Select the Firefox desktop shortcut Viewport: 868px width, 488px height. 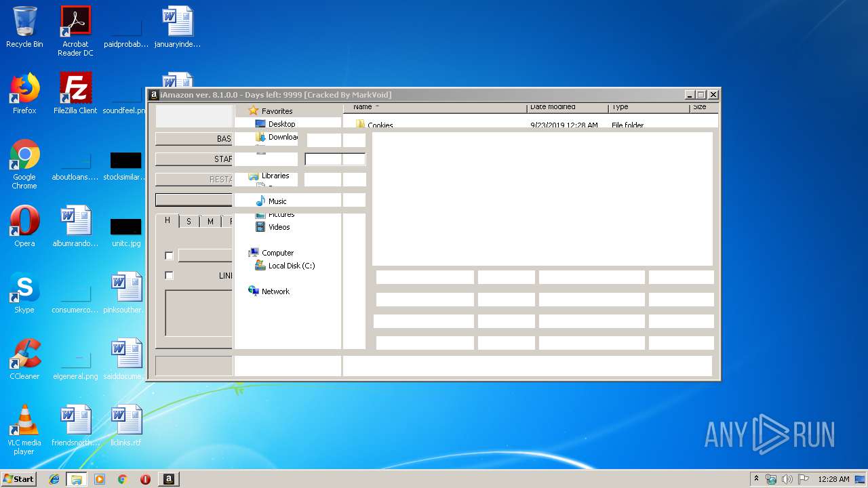(x=24, y=94)
